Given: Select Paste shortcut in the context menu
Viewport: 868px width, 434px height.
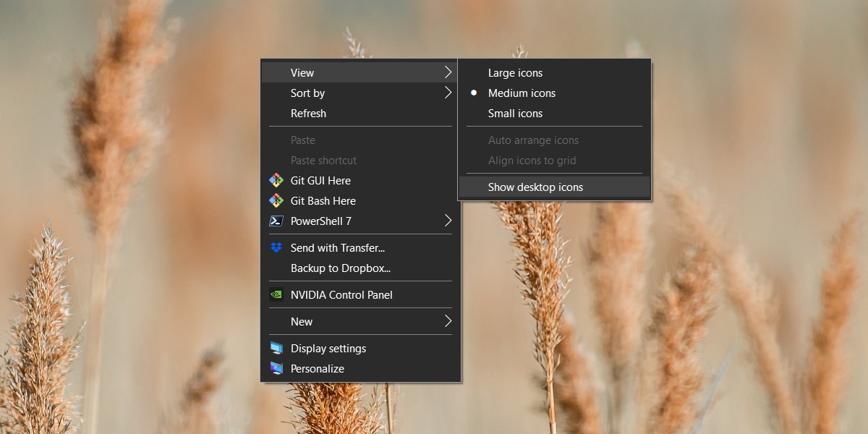Looking at the screenshot, I should (359, 161).
